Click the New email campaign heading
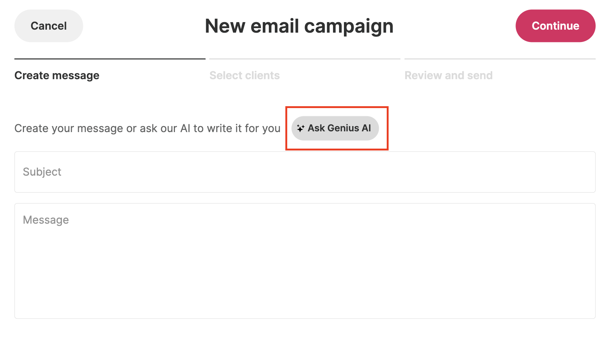Screen dimensions: 612x364 (x=299, y=26)
